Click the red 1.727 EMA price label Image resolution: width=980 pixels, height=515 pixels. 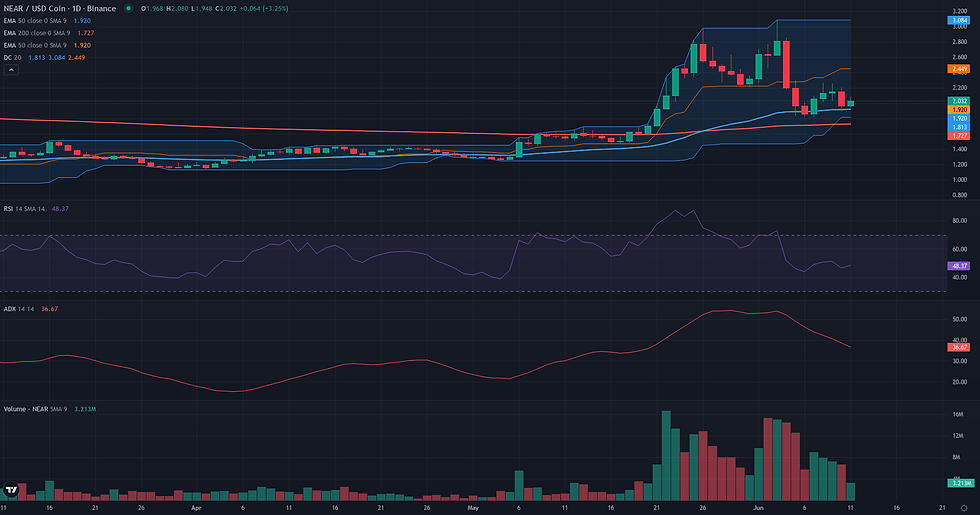pos(959,135)
